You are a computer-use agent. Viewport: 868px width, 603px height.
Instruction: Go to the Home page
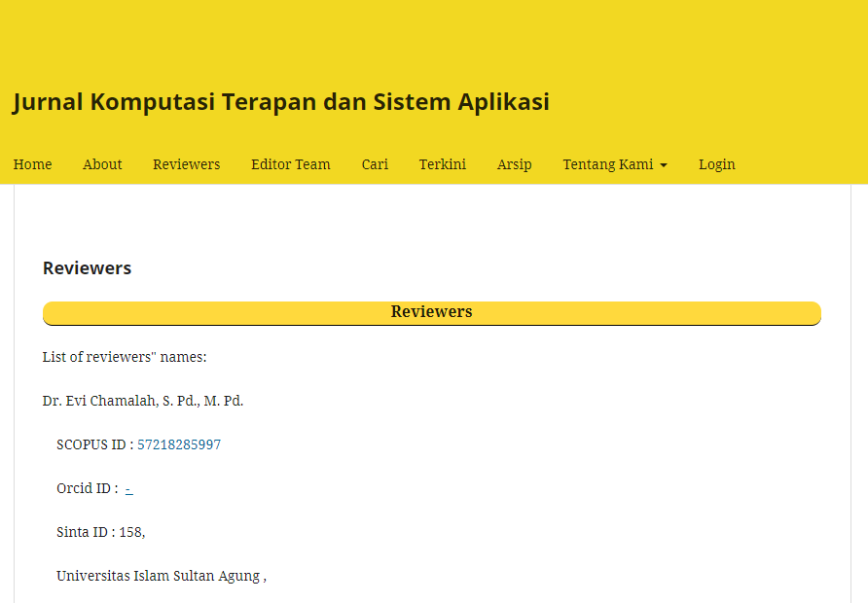pos(32,164)
